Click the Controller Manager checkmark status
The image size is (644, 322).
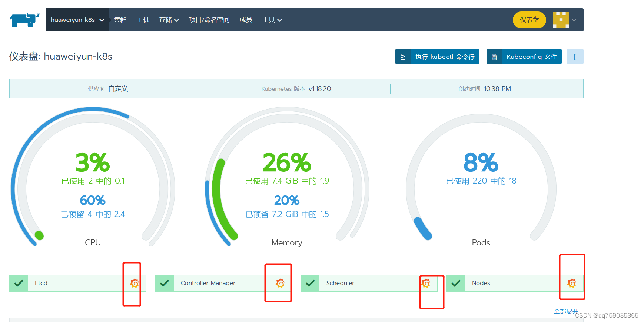164,283
